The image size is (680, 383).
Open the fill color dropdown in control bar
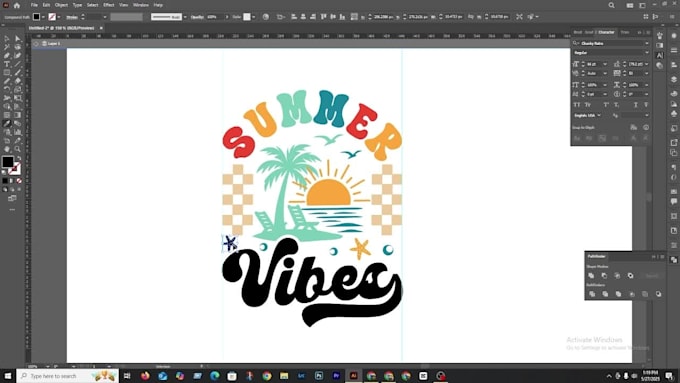coord(43,17)
